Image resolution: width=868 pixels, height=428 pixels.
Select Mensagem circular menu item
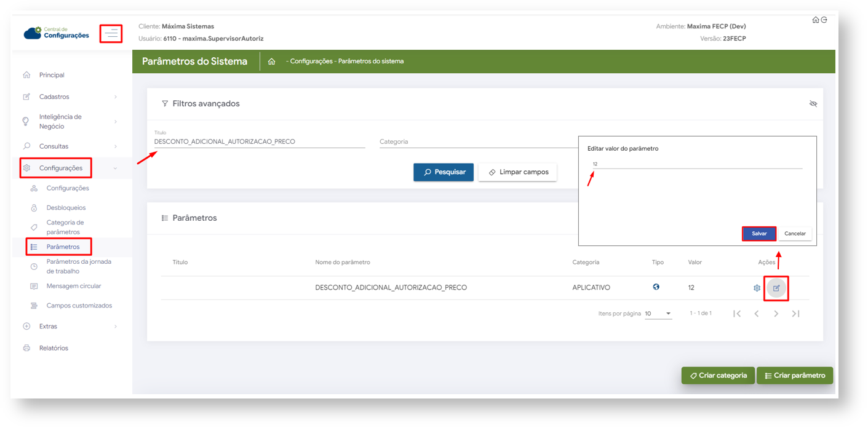coord(73,286)
